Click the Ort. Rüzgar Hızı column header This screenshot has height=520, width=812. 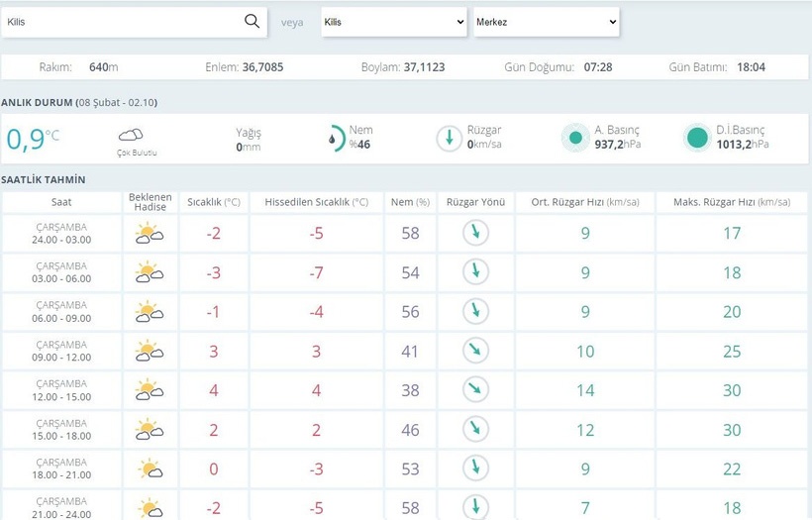coord(584,202)
